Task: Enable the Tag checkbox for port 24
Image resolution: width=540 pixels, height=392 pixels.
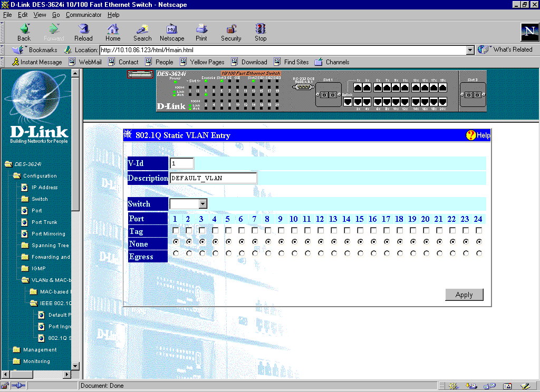Action: coord(479,230)
